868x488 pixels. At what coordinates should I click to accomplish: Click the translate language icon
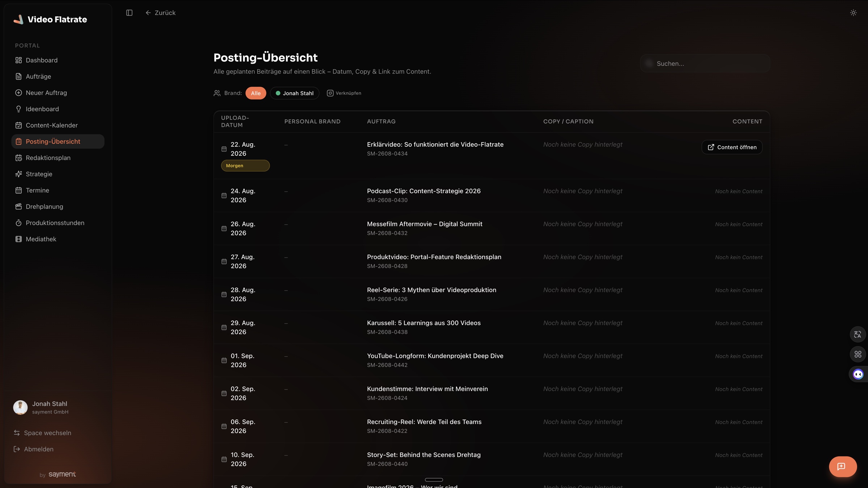[858, 334]
